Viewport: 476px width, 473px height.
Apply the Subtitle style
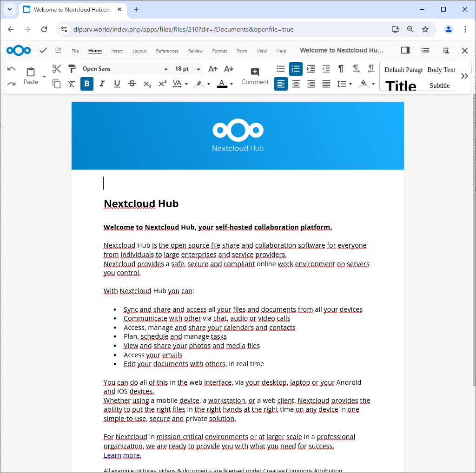coord(439,85)
